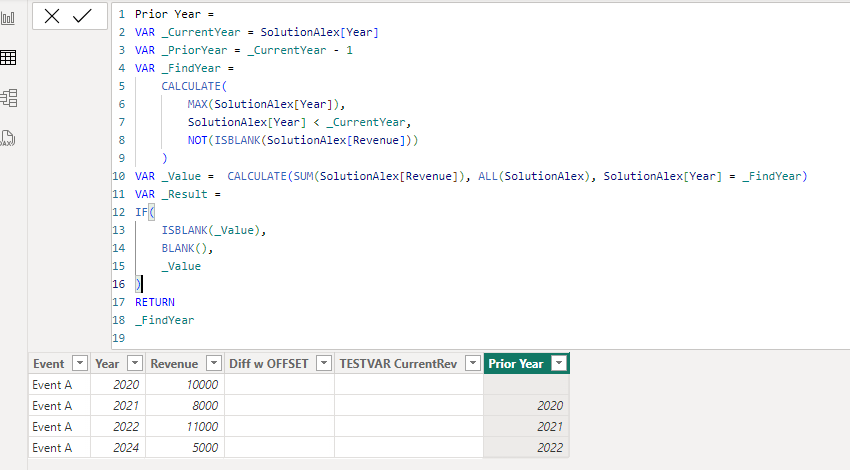This screenshot has height=470, width=850.
Task: Cancel the formula with the X icon
Action: 52,16
